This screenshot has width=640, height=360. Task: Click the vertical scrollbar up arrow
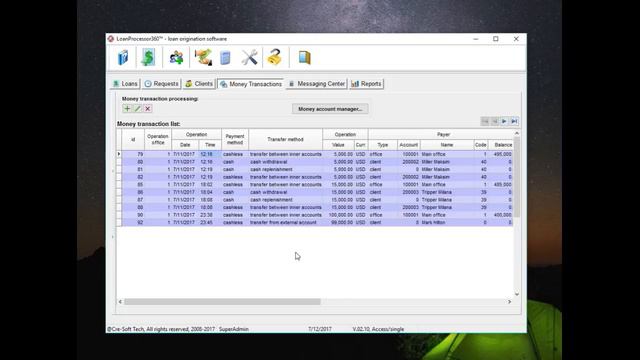pyautogui.click(x=517, y=133)
